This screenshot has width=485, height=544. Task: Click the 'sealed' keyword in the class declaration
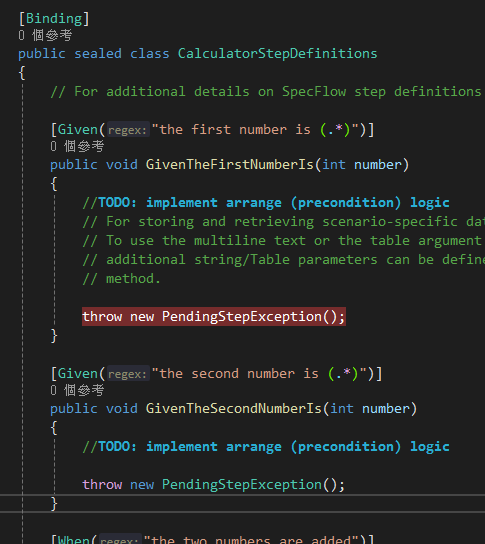98,54
